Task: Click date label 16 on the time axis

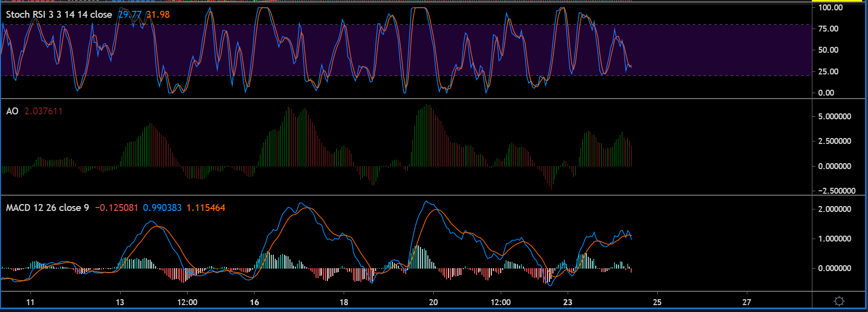Action: coord(254,302)
